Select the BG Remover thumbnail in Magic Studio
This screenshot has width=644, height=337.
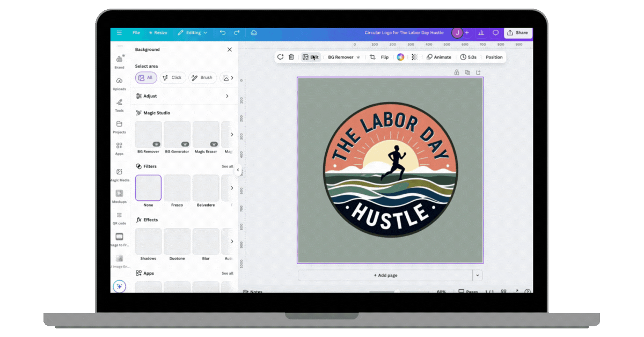(148, 135)
